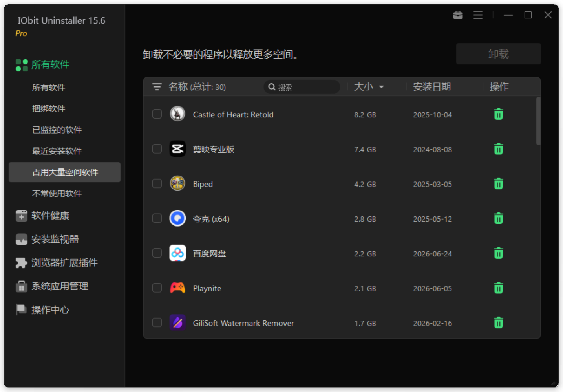
Task: Open 不常使用软件 list
Action: pos(57,194)
